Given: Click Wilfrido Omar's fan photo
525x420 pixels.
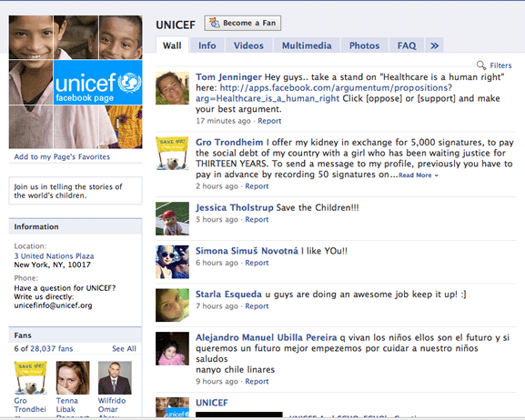Looking at the screenshot, I should point(115,378).
